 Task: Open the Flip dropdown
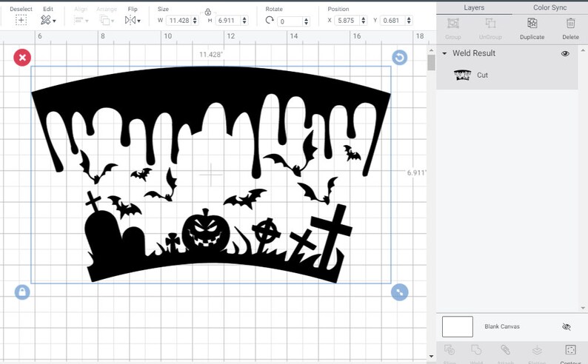pos(133,20)
